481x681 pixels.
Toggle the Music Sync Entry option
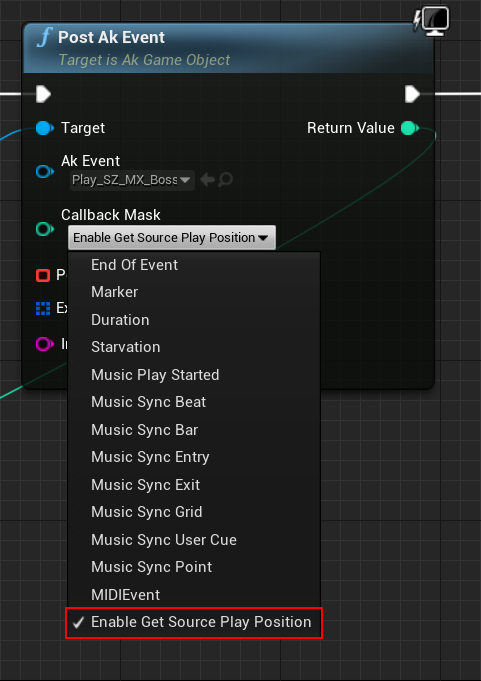tap(194, 457)
